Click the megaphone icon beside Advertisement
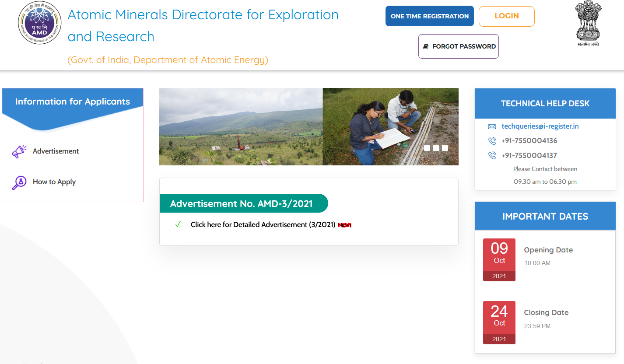624x364 pixels. click(19, 151)
